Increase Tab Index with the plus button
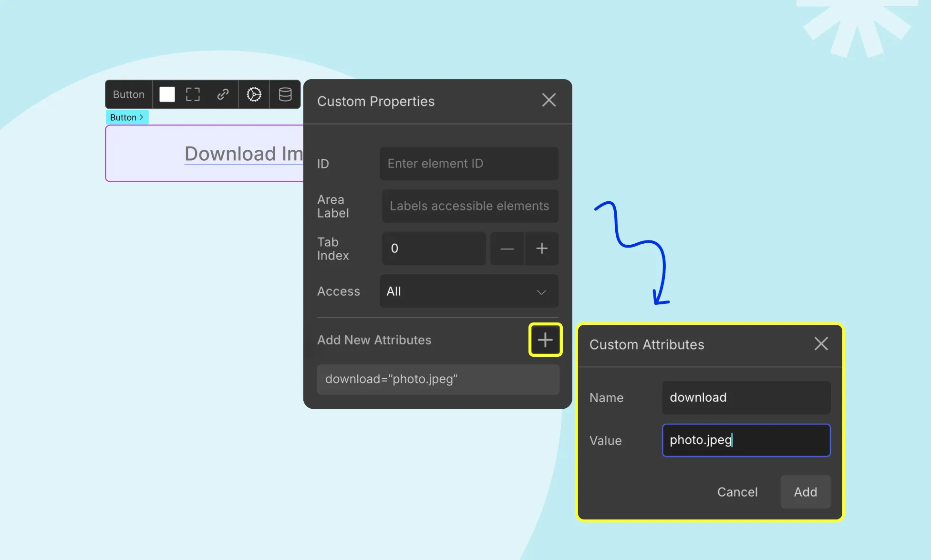Image resolution: width=931 pixels, height=560 pixels. [x=541, y=249]
